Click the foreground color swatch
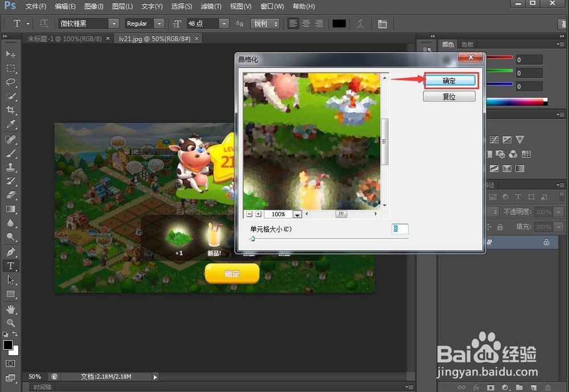Image resolution: width=569 pixels, height=392 pixels. point(7,345)
